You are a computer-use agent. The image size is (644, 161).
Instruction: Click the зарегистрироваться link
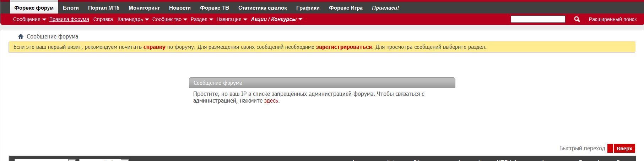pyautogui.click(x=344, y=47)
